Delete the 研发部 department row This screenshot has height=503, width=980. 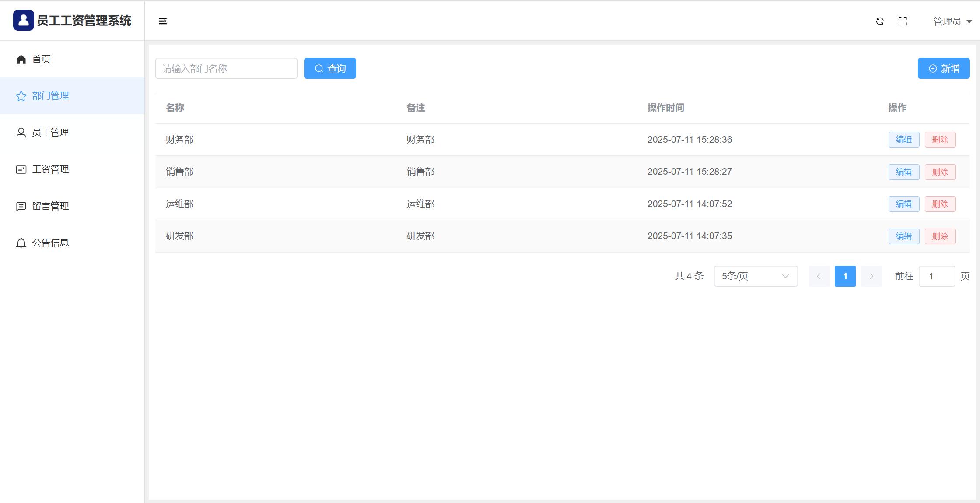(940, 236)
